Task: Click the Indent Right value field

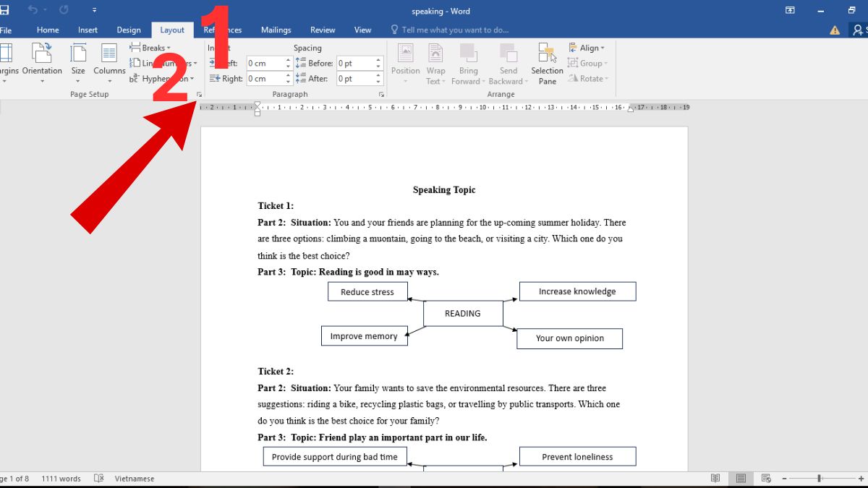Action: pyautogui.click(x=265, y=79)
